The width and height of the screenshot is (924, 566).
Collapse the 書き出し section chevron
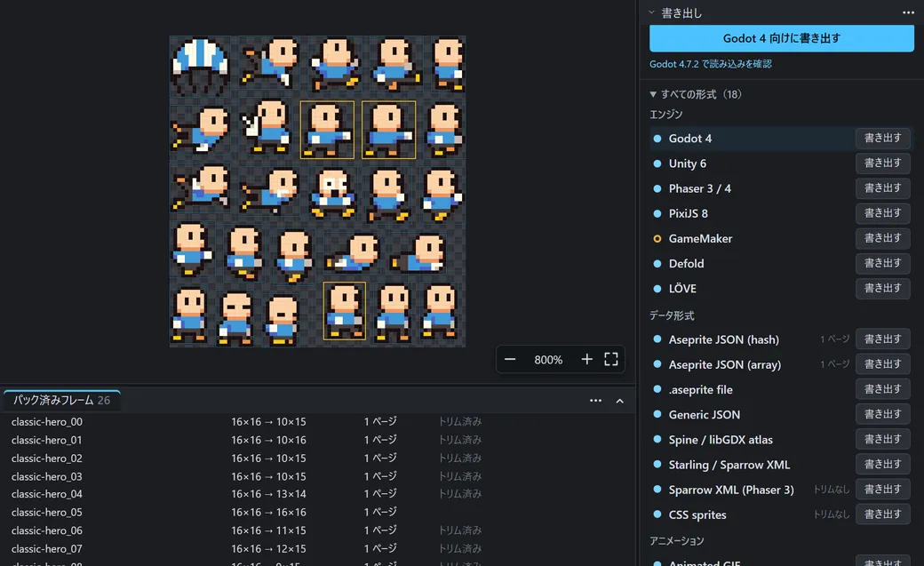652,12
